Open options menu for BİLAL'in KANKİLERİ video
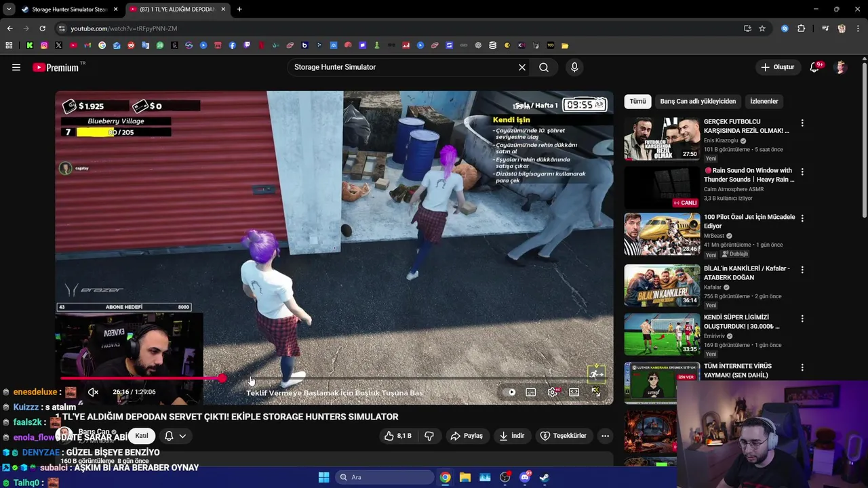 pos(802,270)
